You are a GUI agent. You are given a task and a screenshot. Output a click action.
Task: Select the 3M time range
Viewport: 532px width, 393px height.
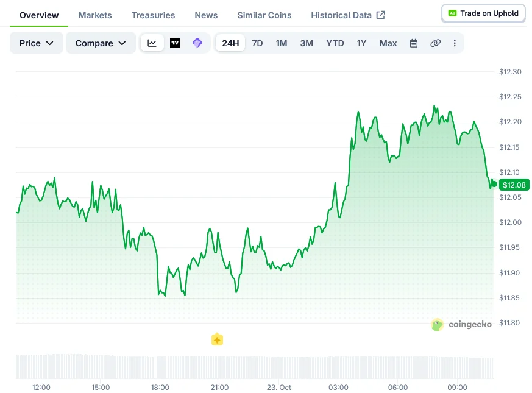307,43
